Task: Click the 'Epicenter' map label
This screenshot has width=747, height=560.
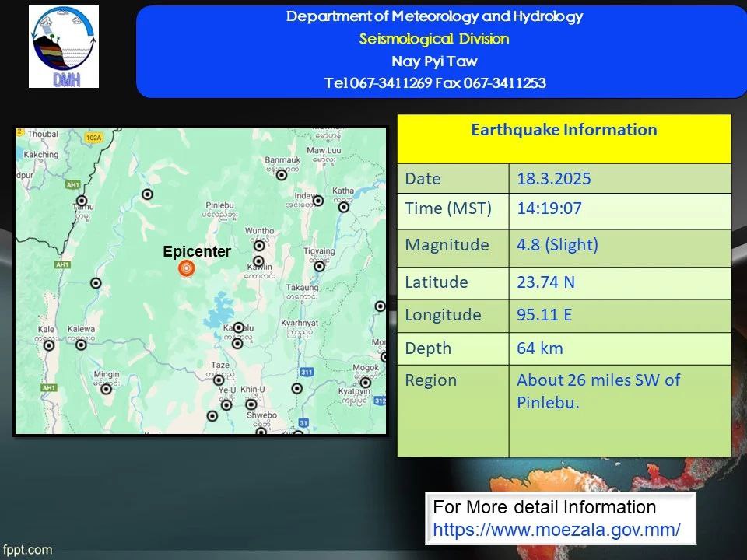Action: 197,251
